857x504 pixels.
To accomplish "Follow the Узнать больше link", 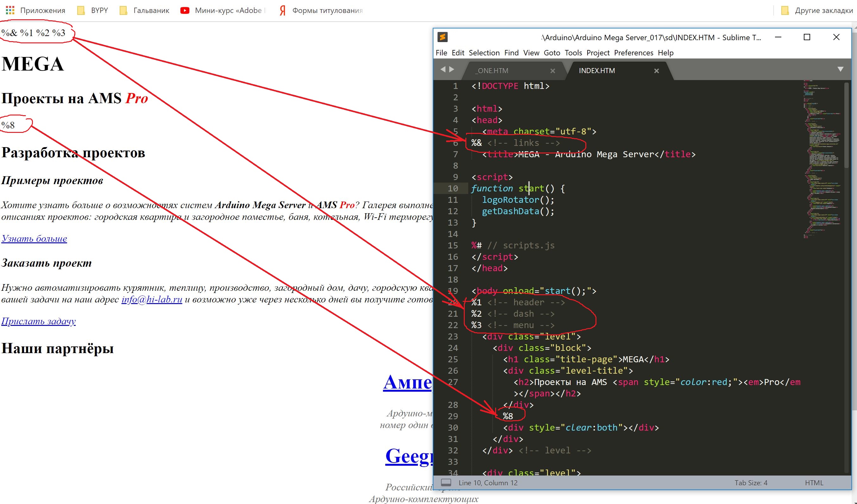I will click(x=34, y=238).
